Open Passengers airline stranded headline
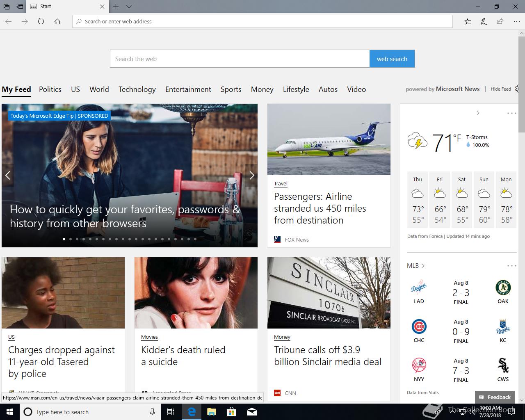This screenshot has width=525, height=420. pyautogui.click(x=320, y=208)
